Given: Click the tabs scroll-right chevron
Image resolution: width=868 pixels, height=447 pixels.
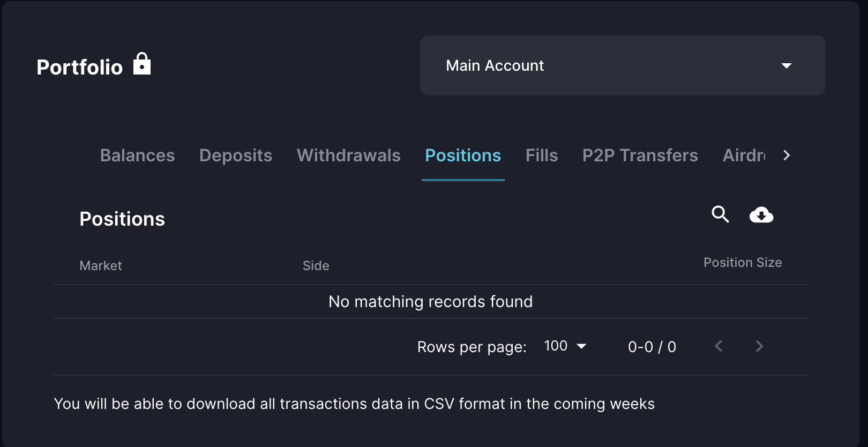Looking at the screenshot, I should pyautogui.click(x=786, y=155).
